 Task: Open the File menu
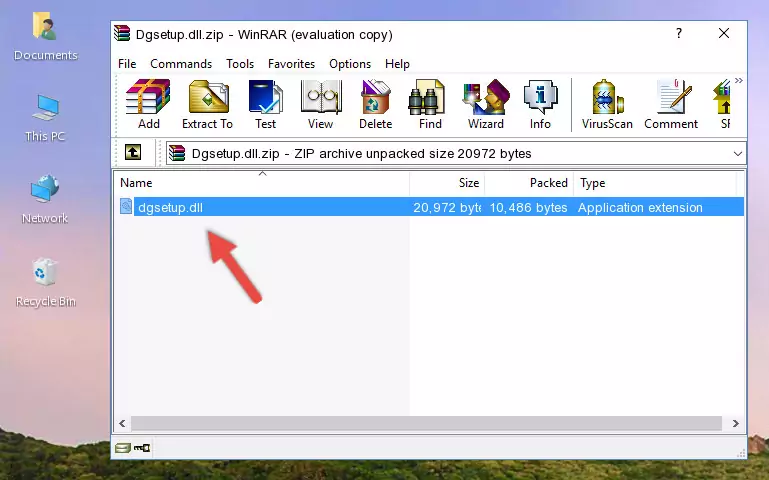click(x=127, y=64)
